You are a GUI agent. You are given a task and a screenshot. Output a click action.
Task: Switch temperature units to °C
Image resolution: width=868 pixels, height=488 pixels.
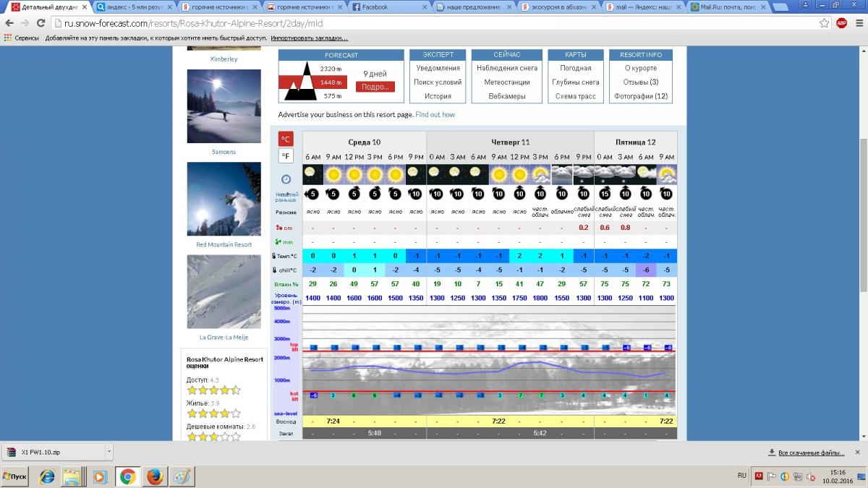286,139
